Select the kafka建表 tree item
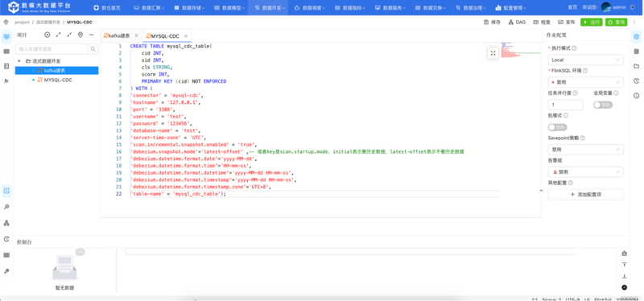This screenshot has height=301, width=644. 56,71
